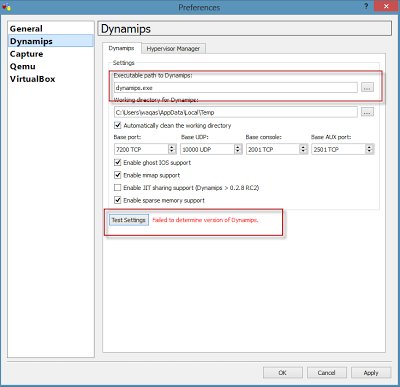Close the Preferences window
The width and height of the screenshot is (400, 387).
tap(386, 6)
